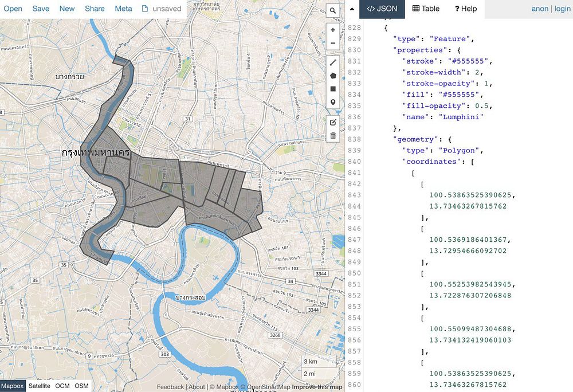Click the delete layers trash icon
Screen dimensions: 573x392
coord(333,136)
